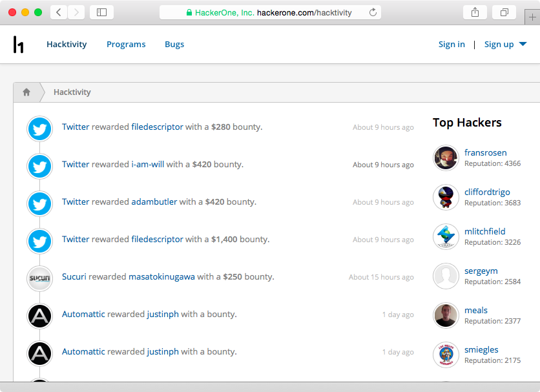Image resolution: width=540 pixels, height=392 pixels.
Task: Go back with Safari's back arrow
Action: point(59,12)
